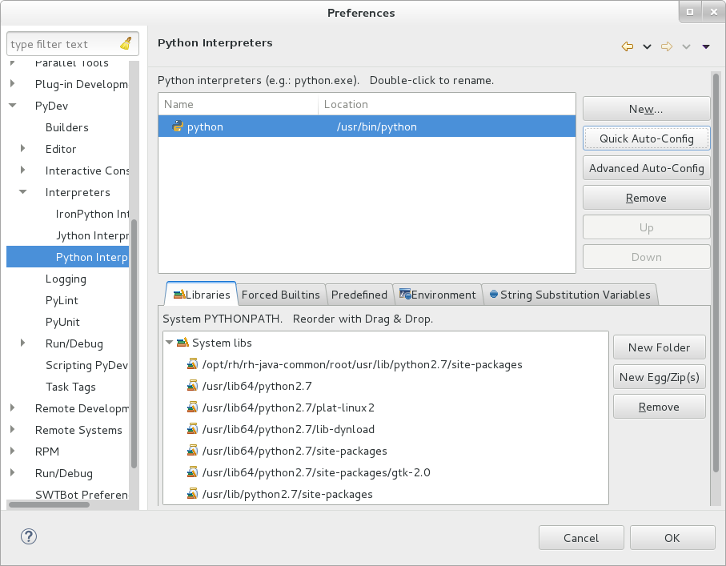
Task: Collapse the PyDev tree node
Action: pyautogui.click(x=12, y=105)
